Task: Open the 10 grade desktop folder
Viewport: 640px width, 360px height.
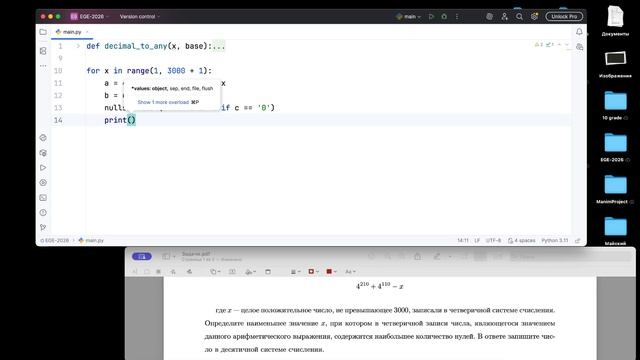Action: tap(615, 105)
